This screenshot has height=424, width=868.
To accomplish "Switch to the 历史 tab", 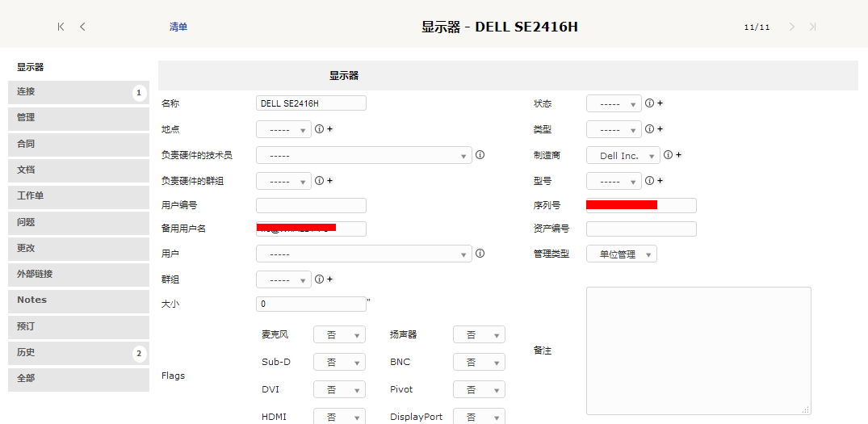I will pos(78,353).
